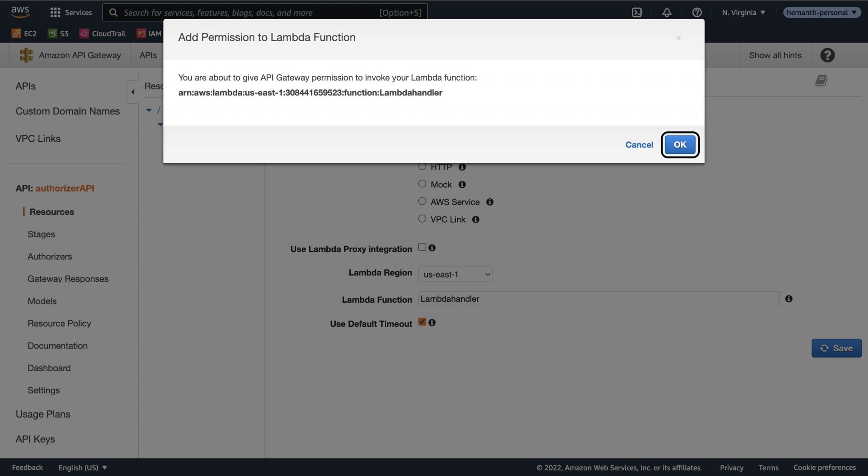
Task: Click the info icon next to AWS Service
Action: pos(490,202)
